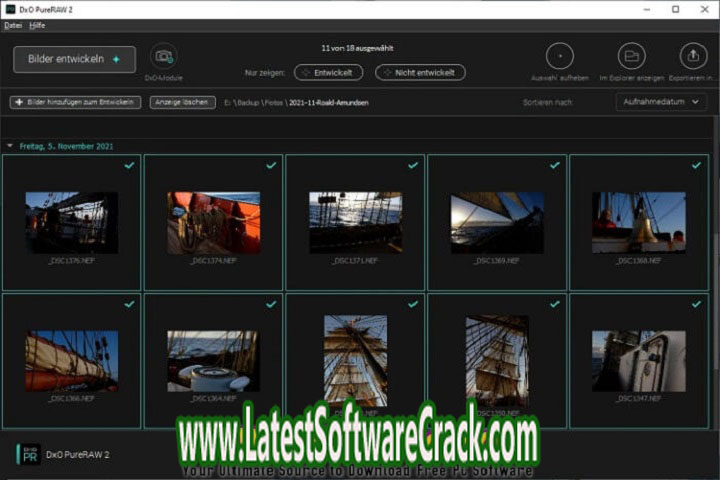Toggle selection checkmark of _DSC1366.NEF
This screenshot has width=720, height=480.
point(129,304)
